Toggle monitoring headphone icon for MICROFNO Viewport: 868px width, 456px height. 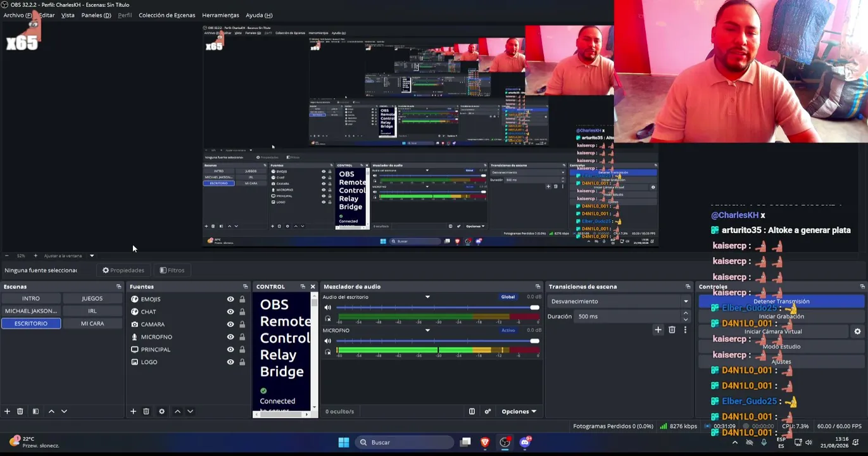(x=328, y=352)
